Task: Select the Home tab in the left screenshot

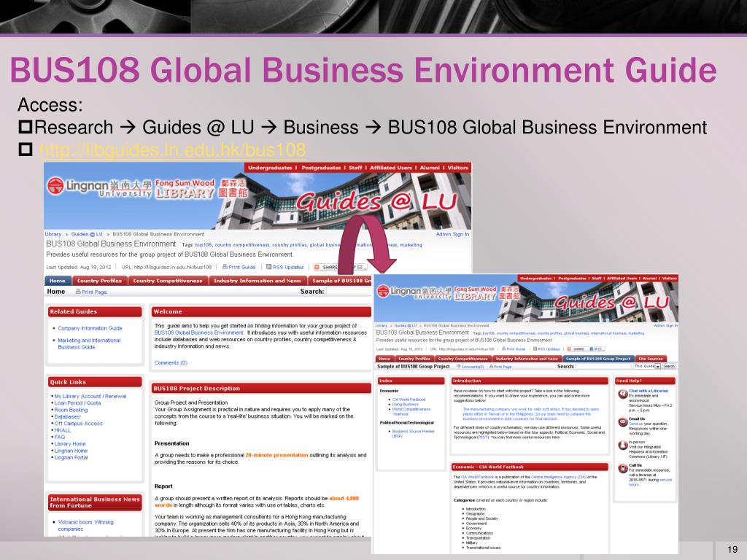Action: click(x=58, y=281)
